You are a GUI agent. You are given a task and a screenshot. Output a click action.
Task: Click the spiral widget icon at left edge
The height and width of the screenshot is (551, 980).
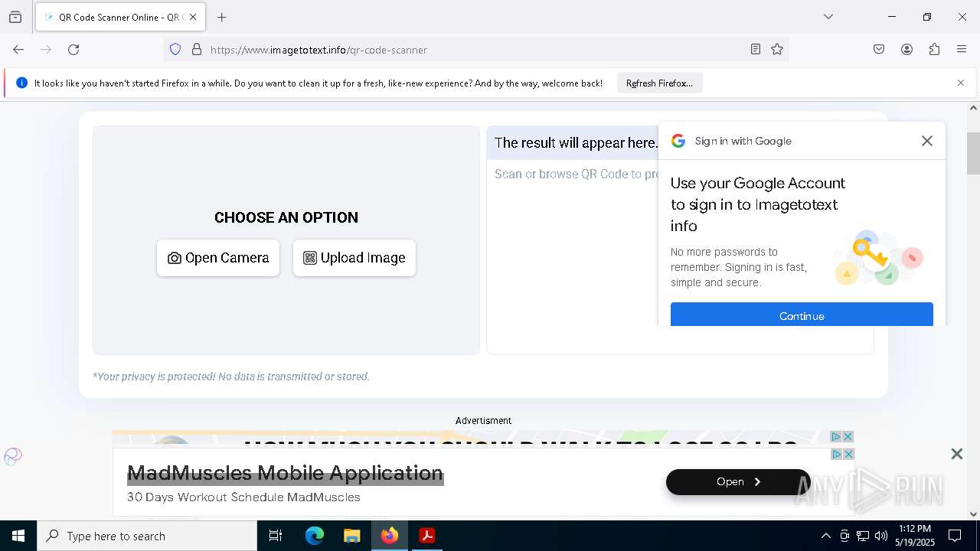pyautogui.click(x=13, y=457)
